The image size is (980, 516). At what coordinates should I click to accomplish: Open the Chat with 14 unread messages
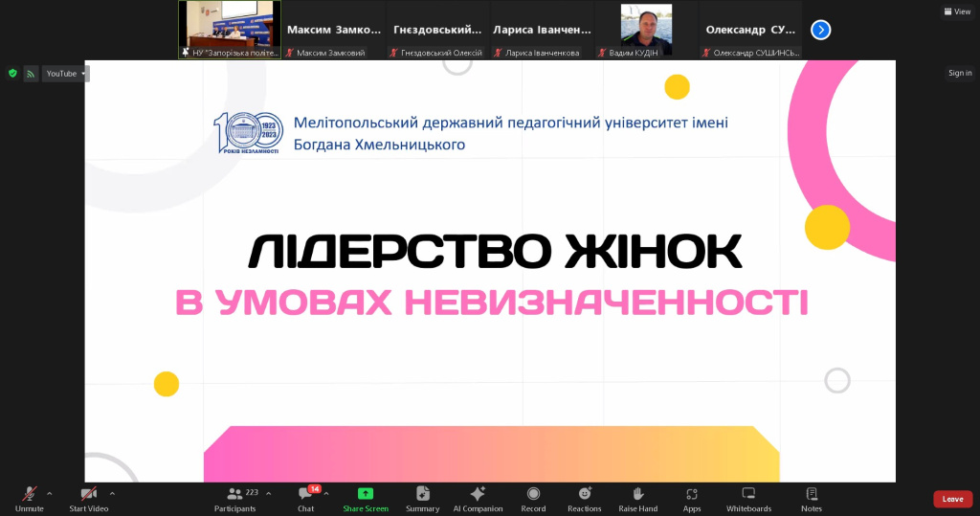(306, 499)
